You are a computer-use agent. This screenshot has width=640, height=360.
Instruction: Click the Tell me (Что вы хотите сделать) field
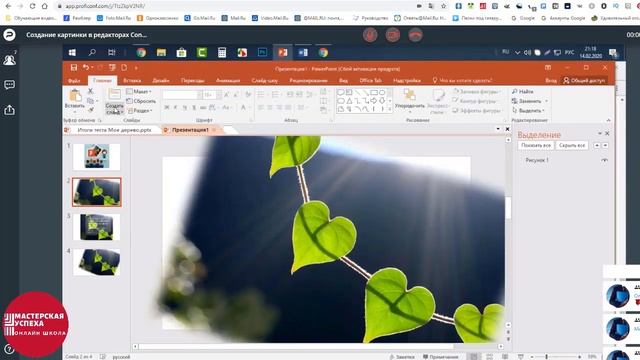pos(462,81)
